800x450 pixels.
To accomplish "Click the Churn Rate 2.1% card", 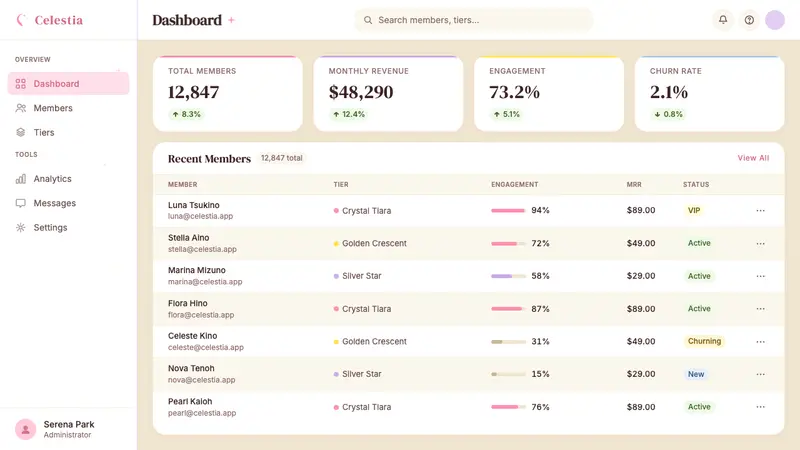I will pyautogui.click(x=709, y=94).
